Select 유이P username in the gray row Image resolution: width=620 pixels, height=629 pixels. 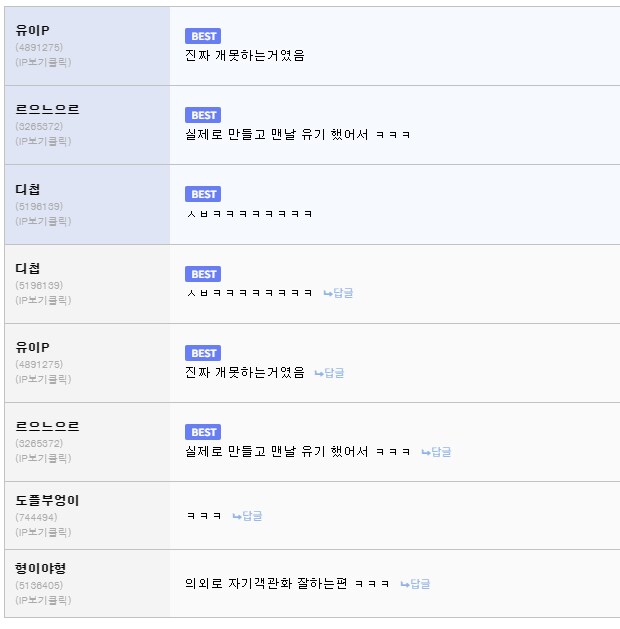coord(34,347)
